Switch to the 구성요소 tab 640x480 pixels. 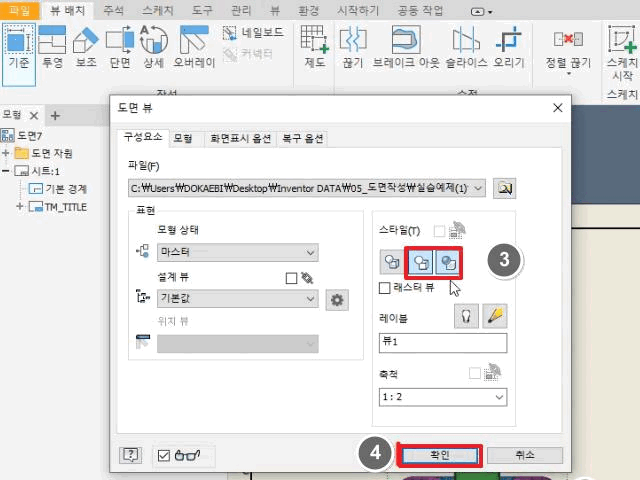(x=143, y=137)
